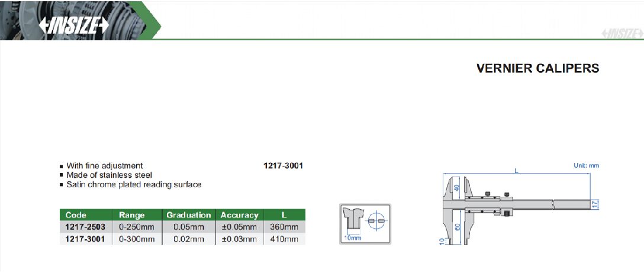Click the fine adjustment screws on the caliper drawing
Screen dimensions: 644x272
pyautogui.click(x=497, y=194)
